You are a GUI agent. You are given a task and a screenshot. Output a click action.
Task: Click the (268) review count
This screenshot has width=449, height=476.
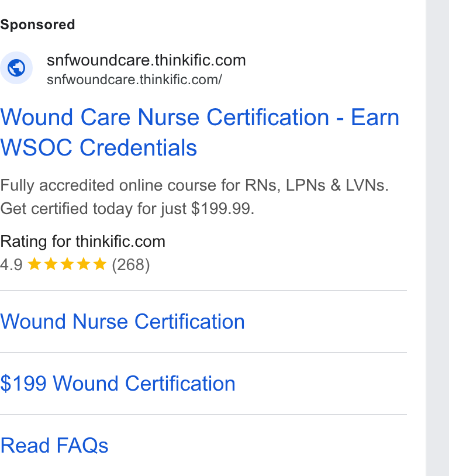click(131, 265)
